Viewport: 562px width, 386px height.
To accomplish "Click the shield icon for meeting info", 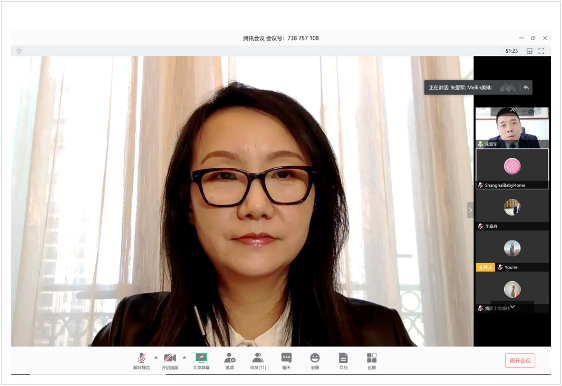I will tap(19, 51).
